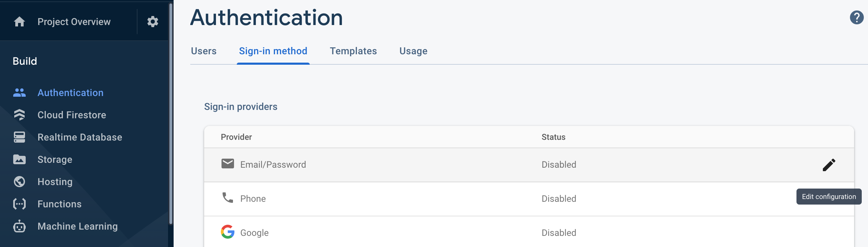The height and width of the screenshot is (247, 868).
Task: Click the Build section header
Action: tap(25, 61)
